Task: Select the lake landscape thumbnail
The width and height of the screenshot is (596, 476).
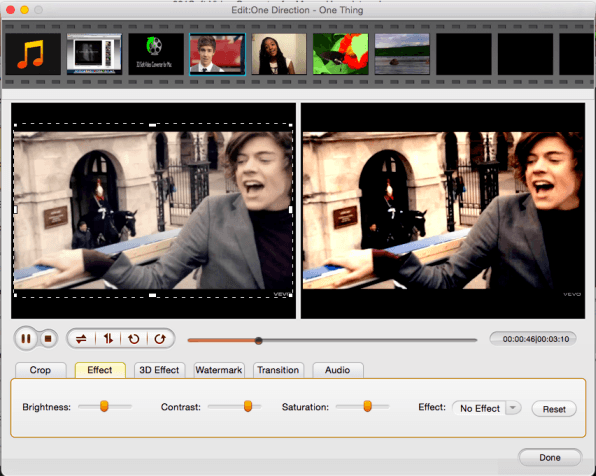Action: [x=402, y=54]
